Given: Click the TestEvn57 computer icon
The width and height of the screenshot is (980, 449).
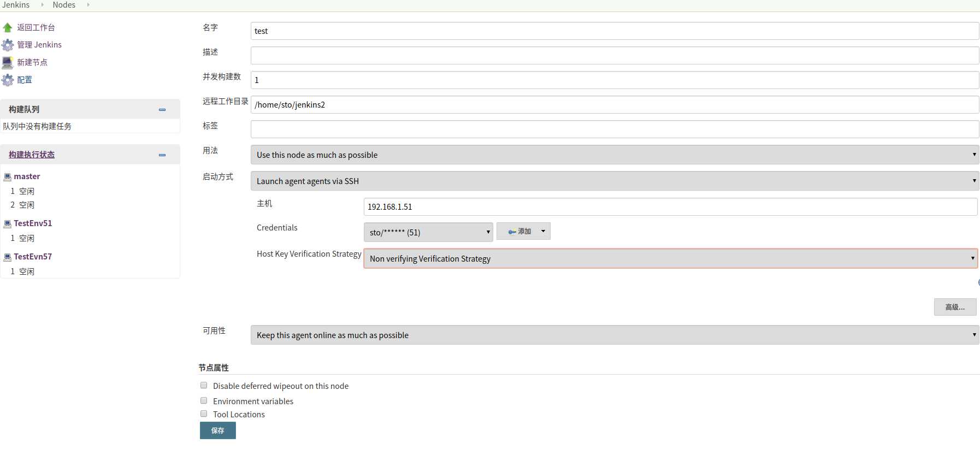Looking at the screenshot, I should [x=8, y=257].
